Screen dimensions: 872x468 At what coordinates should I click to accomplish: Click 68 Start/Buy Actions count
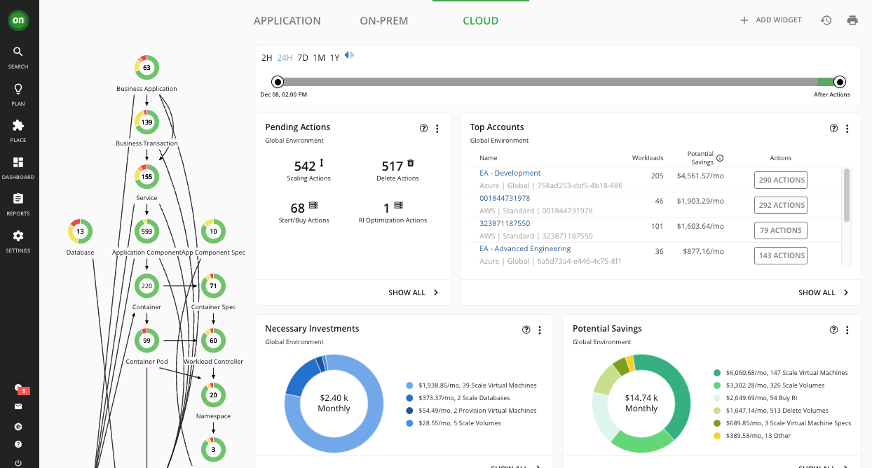298,208
